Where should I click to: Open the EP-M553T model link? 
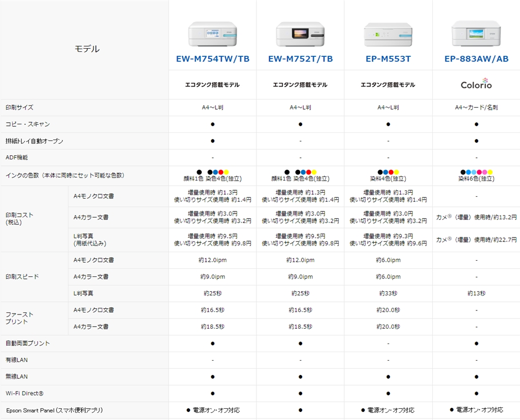[388, 59]
